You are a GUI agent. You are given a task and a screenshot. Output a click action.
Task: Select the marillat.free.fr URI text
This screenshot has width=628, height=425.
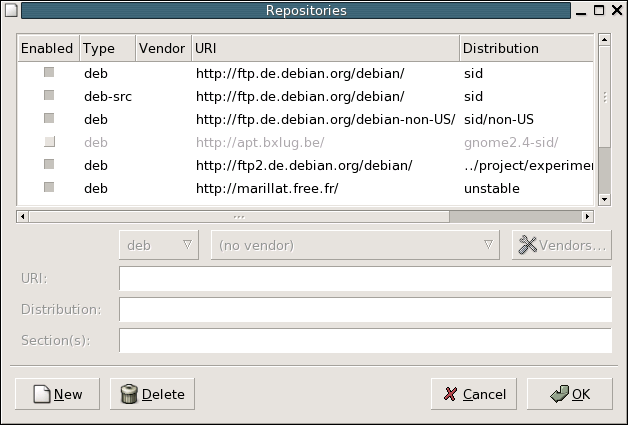coord(267,188)
